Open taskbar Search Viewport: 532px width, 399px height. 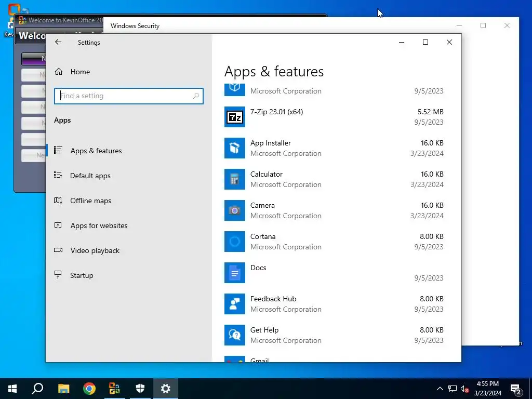pos(37,389)
